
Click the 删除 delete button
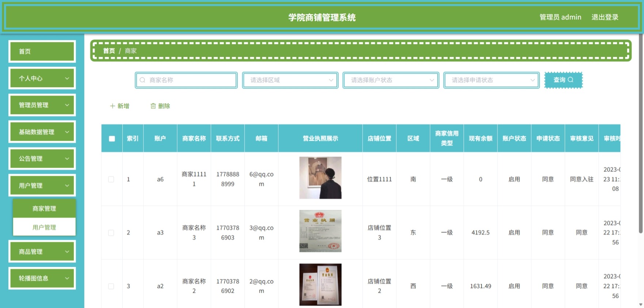(160, 106)
